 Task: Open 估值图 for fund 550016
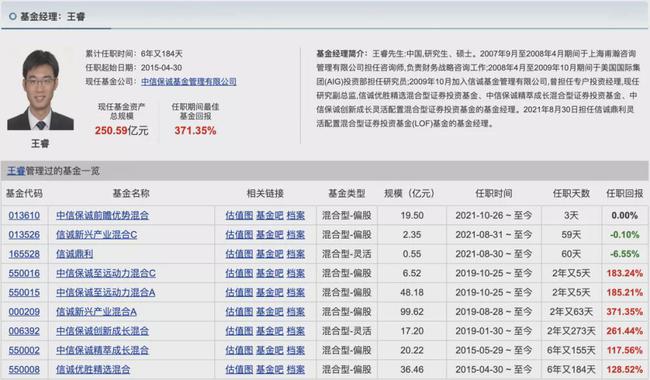(x=239, y=274)
